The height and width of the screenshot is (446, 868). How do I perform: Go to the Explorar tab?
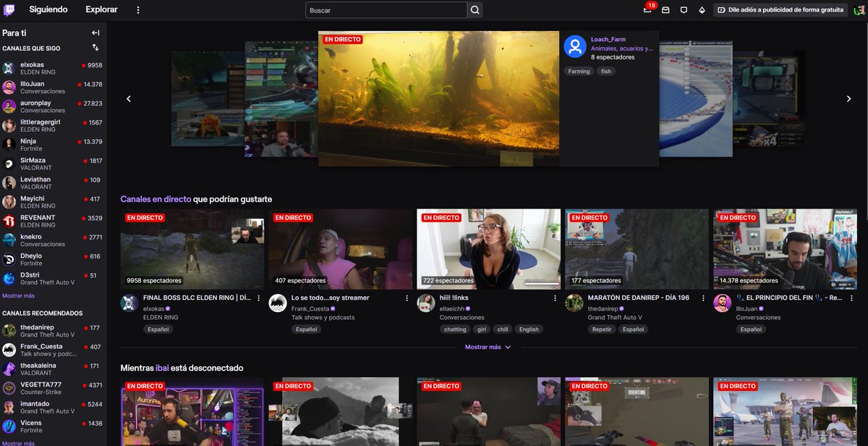click(x=101, y=10)
